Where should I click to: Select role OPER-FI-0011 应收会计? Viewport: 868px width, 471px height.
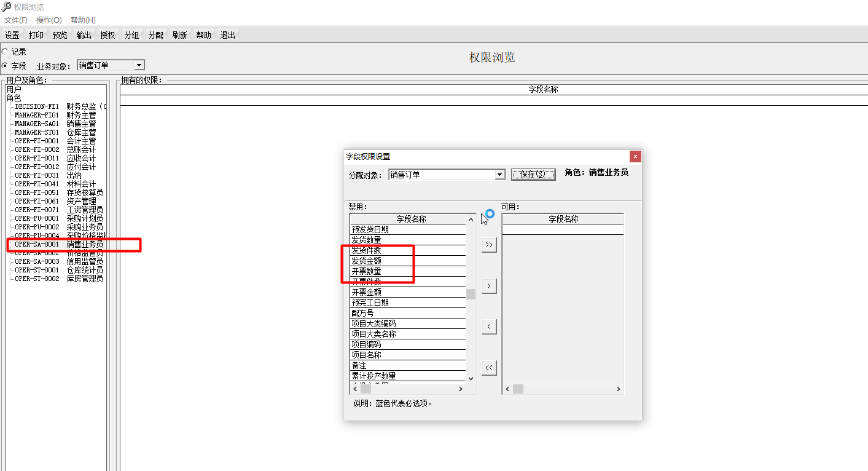pos(55,158)
